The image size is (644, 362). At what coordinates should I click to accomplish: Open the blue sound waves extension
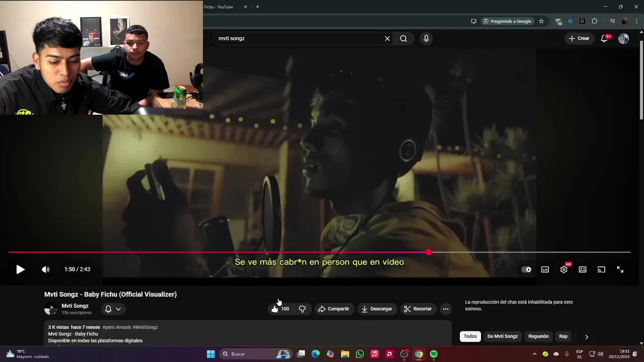(570, 21)
